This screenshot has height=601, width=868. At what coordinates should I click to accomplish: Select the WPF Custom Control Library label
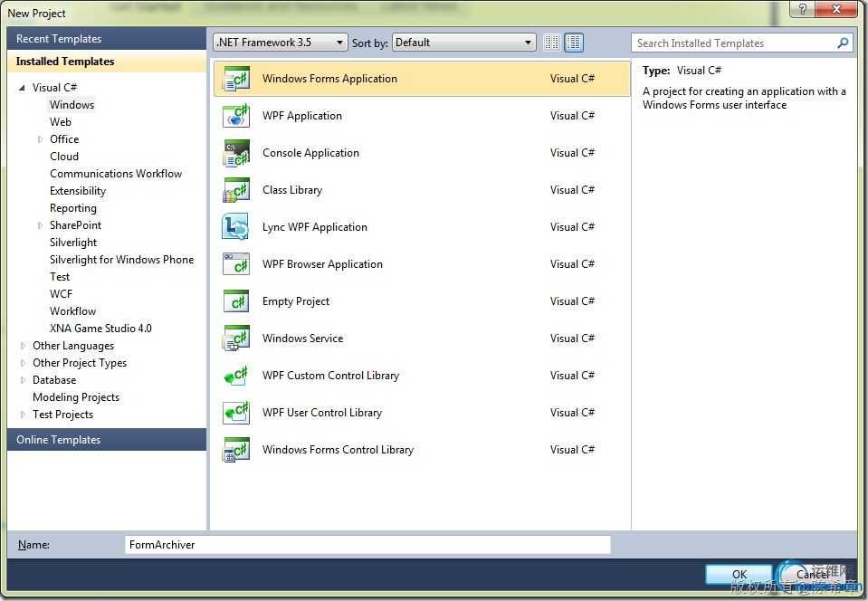click(x=330, y=376)
